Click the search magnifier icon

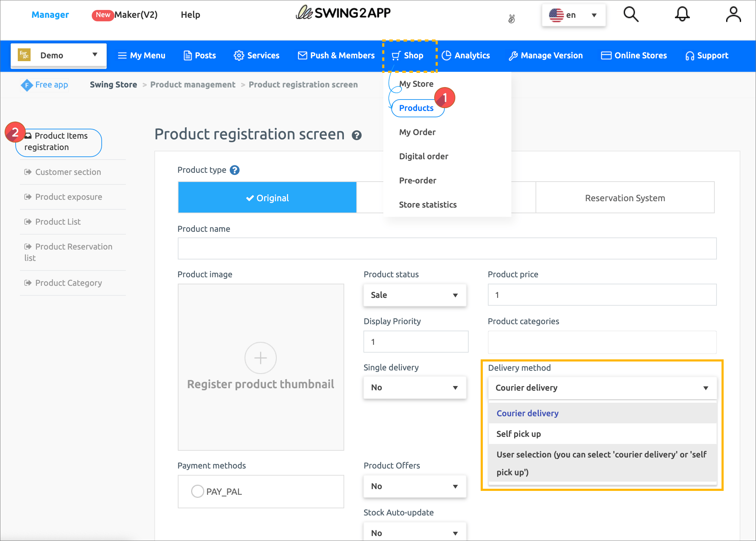point(631,15)
